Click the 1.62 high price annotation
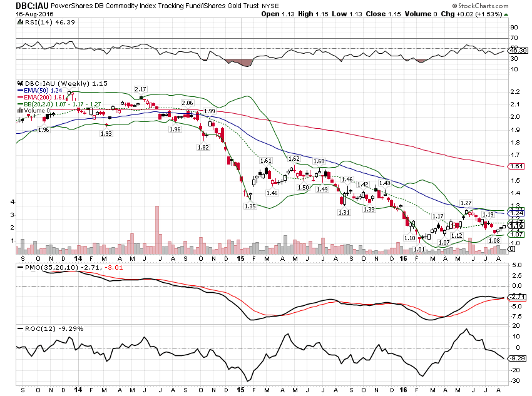This screenshot has width=532, height=396. click(294, 159)
